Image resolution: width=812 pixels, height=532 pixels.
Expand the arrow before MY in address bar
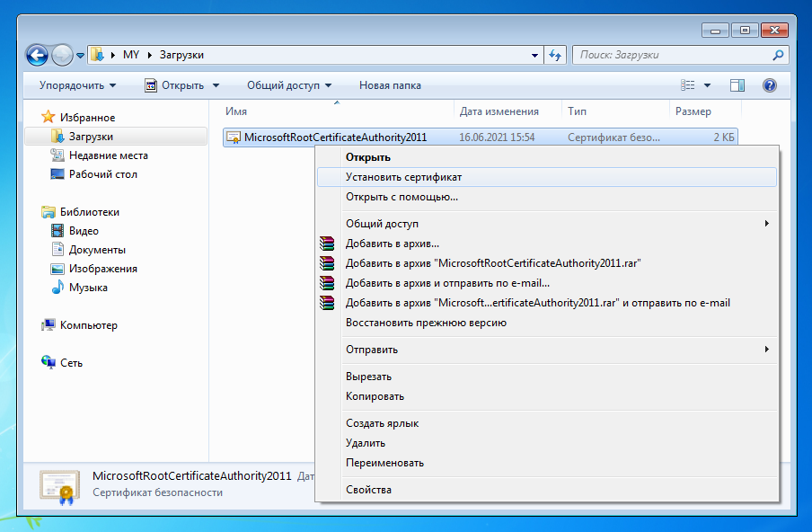pos(113,55)
